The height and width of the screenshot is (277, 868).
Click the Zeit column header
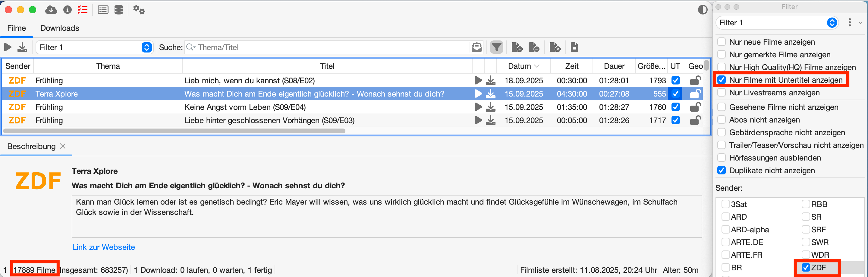[x=572, y=66]
